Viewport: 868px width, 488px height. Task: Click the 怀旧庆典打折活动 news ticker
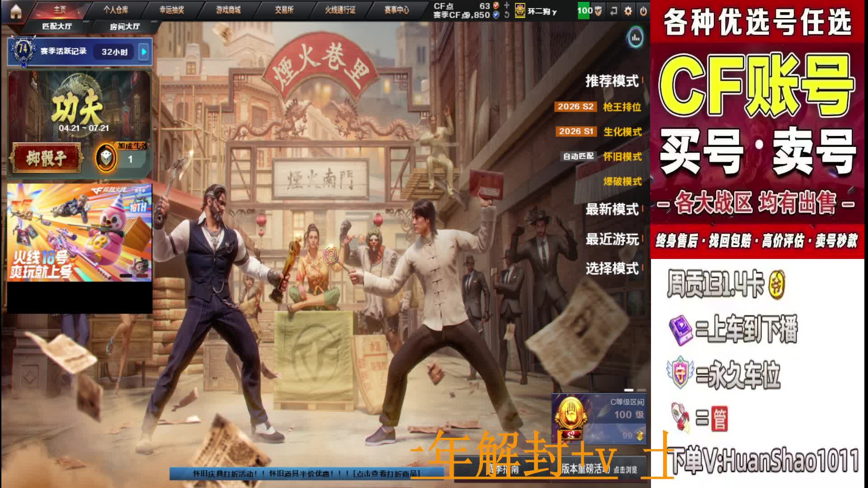[x=307, y=474]
